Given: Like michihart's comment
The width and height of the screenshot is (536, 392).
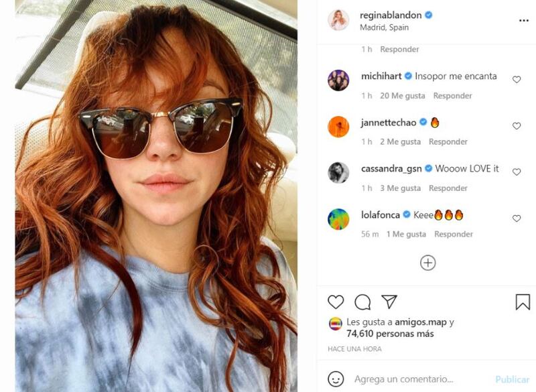Looking at the screenshot, I should pos(517,80).
